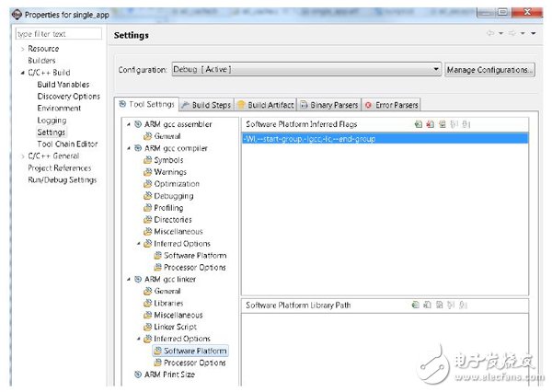Click Move Down icon for Inferred Flags
The height and width of the screenshot is (392, 552).
pyautogui.click(x=467, y=123)
